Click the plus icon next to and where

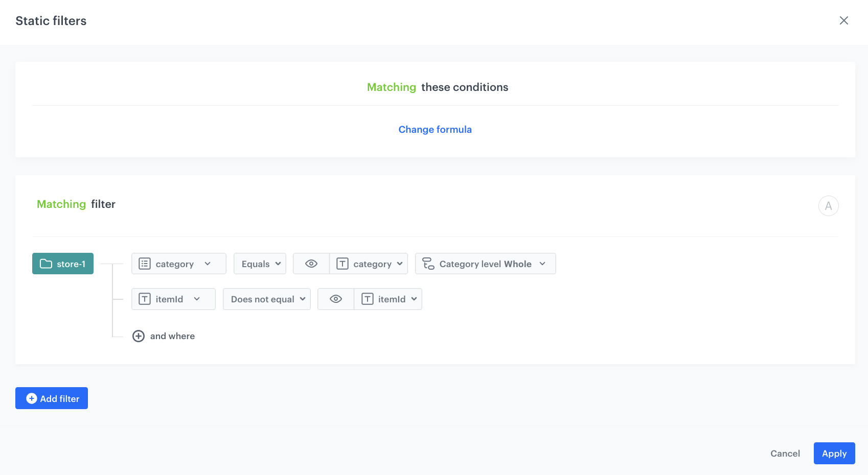pos(139,336)
